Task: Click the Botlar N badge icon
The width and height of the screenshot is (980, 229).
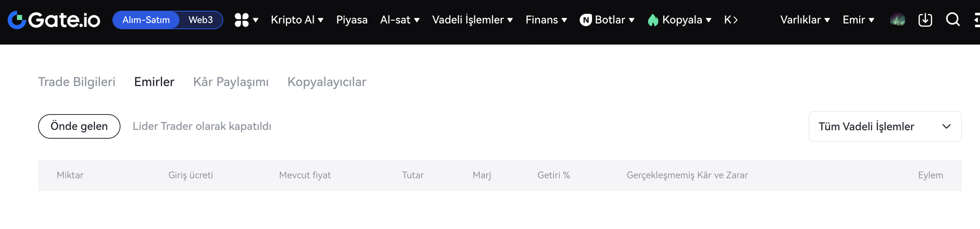Action: [x=586, y=20]
